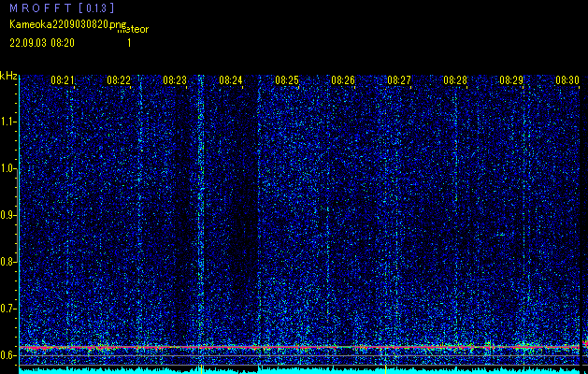
Task: Click the kHz axis unit label
Action: click(x=8, y=76)
